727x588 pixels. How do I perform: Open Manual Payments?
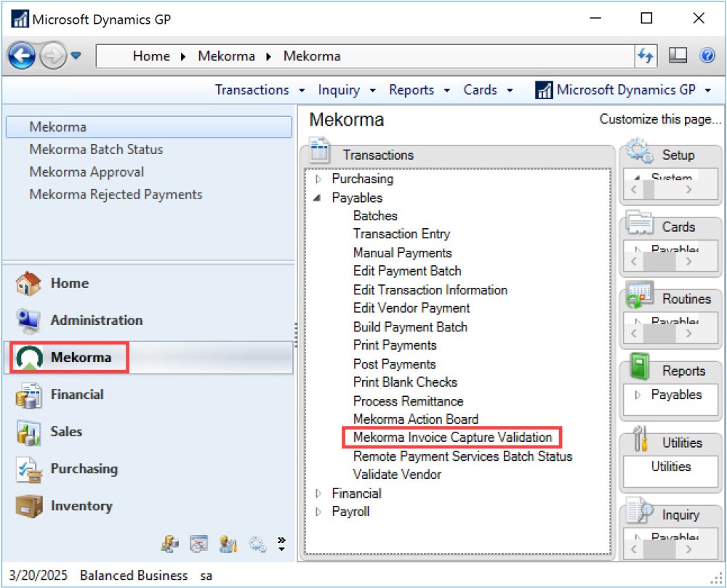click(403, 253)
